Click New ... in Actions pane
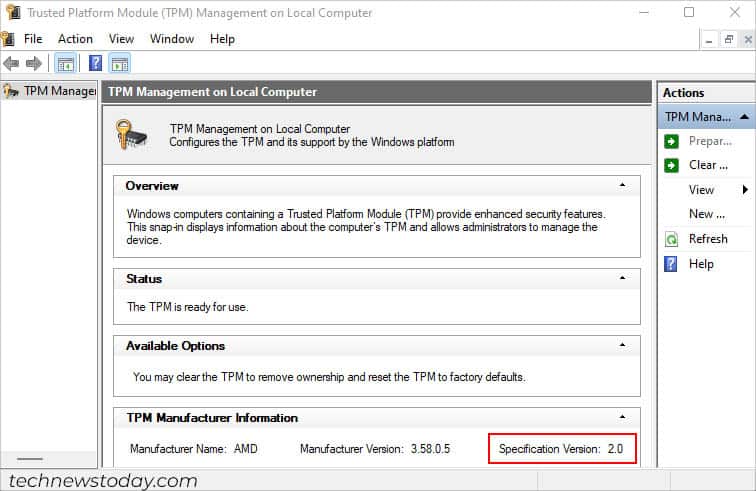 pos(707,214)
